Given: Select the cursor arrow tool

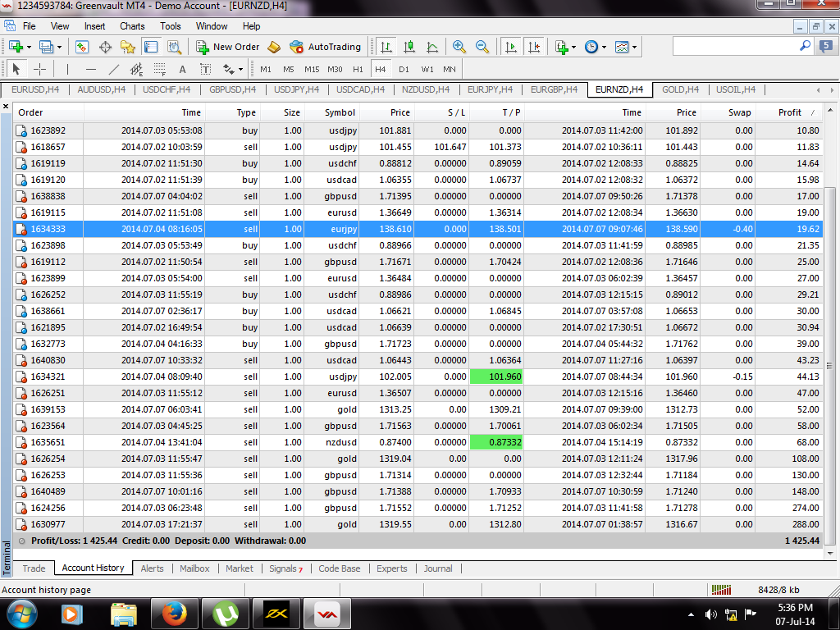Looking at the screenshot, I should 16,69.
